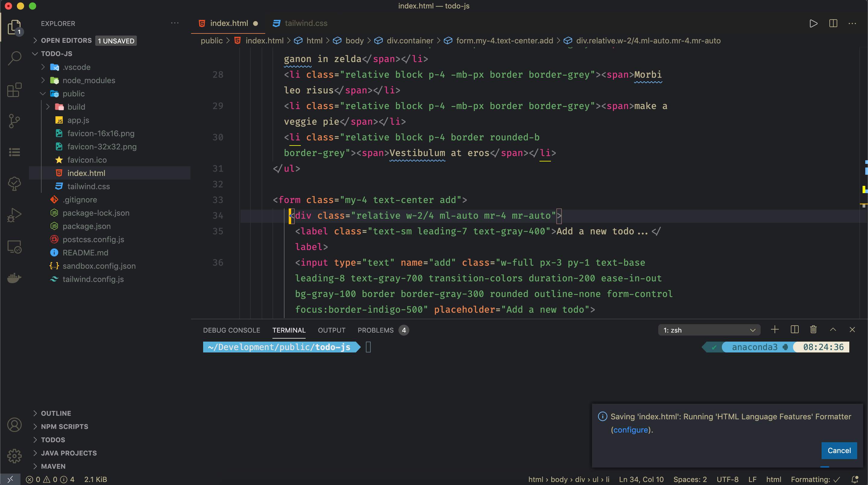Kill the terminal using the trash icon
This screenshot has height=485, width=868.
813,330
